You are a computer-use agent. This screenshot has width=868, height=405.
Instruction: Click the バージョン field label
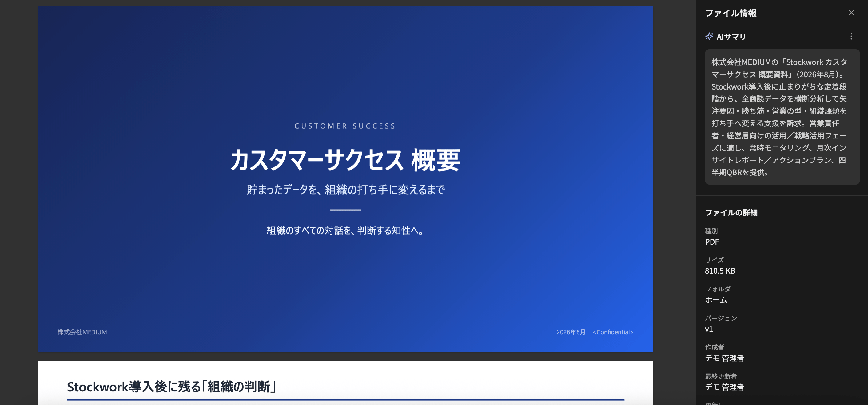[x=721, y=318]
